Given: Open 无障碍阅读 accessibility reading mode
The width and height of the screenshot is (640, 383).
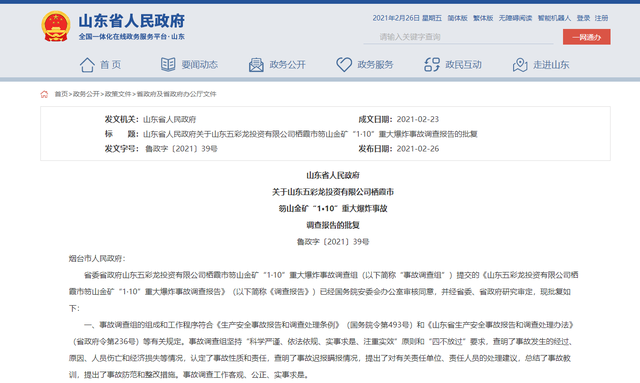Looking at the screenshot, I should click(515, 18).
